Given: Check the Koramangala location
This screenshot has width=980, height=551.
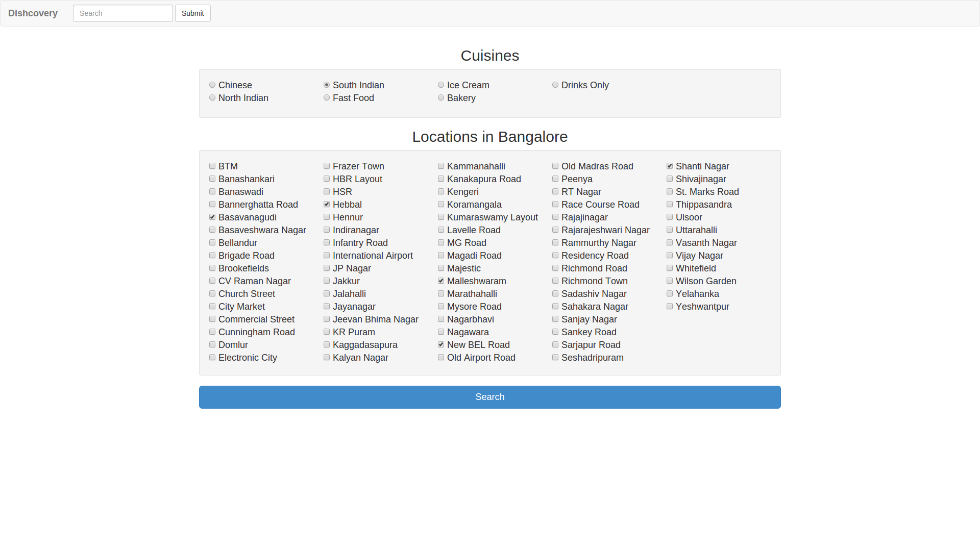Looking at the screenshot, I should pyautogui.click(x=441, y=205).
